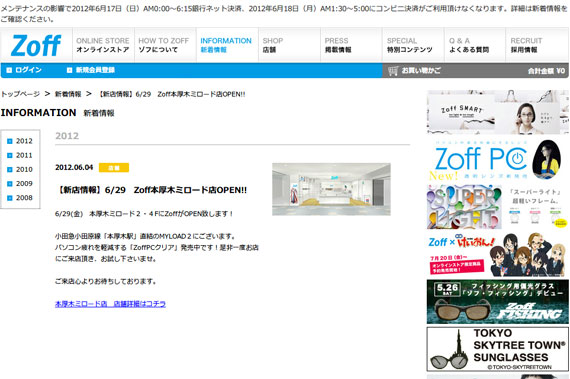Image resolution: width=570 pixels, height=379 pixels.
Task: Open the Zoff × けいおん! banner
Action: click(498, 254)
